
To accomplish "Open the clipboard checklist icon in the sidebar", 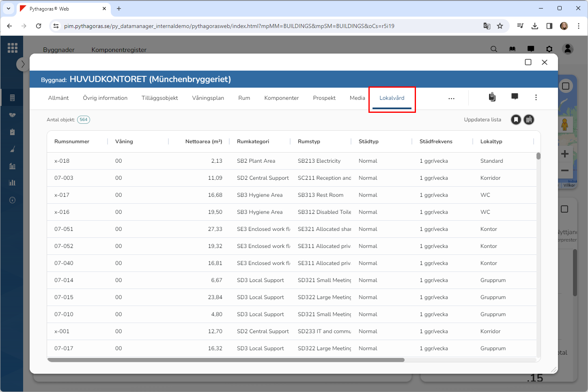I will pyautogui.click(x=12, y=132).
